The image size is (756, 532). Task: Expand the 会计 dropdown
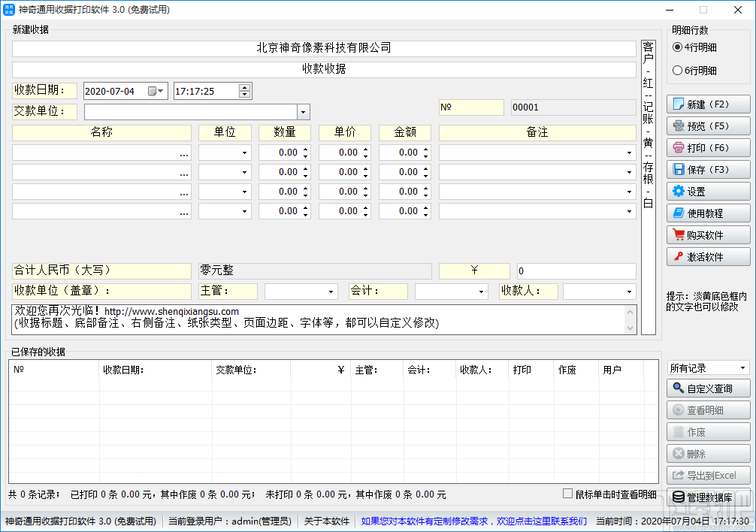pos(481,292)
